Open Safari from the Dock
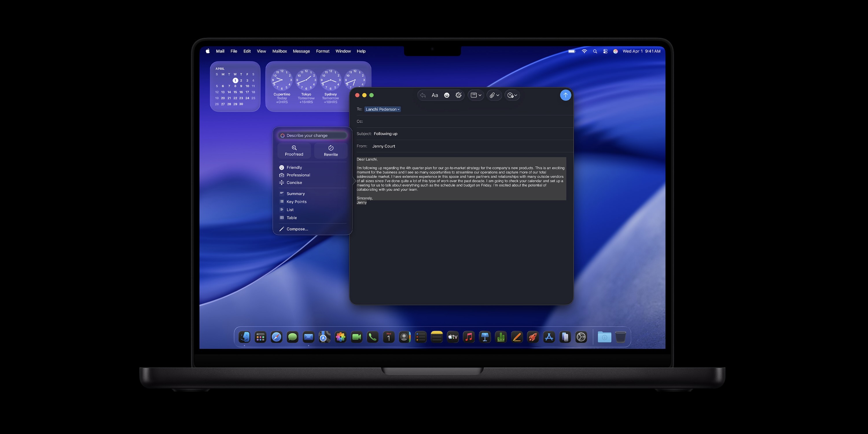The height and width of the screenshot is (434, 868). (x=276, y=337)
